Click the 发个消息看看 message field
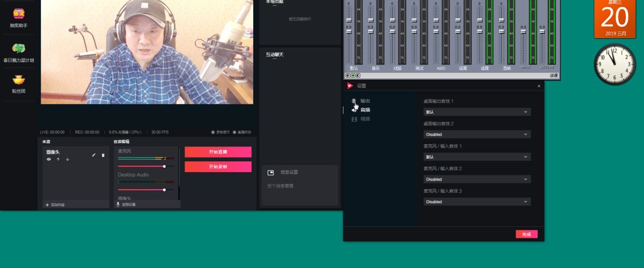The width and height of the screenshot is (644, 268). pos(299,186)
